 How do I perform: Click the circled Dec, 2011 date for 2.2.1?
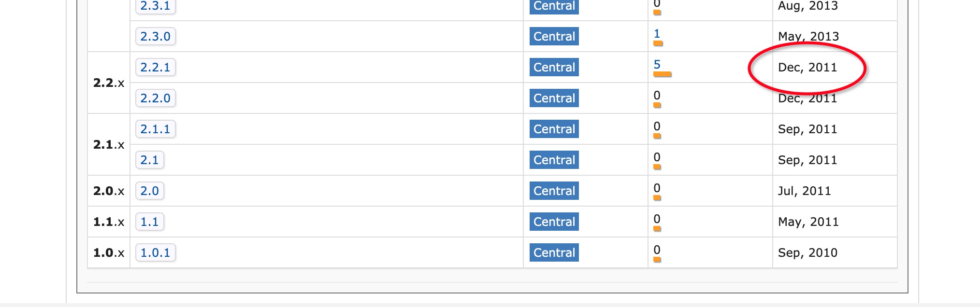pyautogui.click(x=807, y=68)
